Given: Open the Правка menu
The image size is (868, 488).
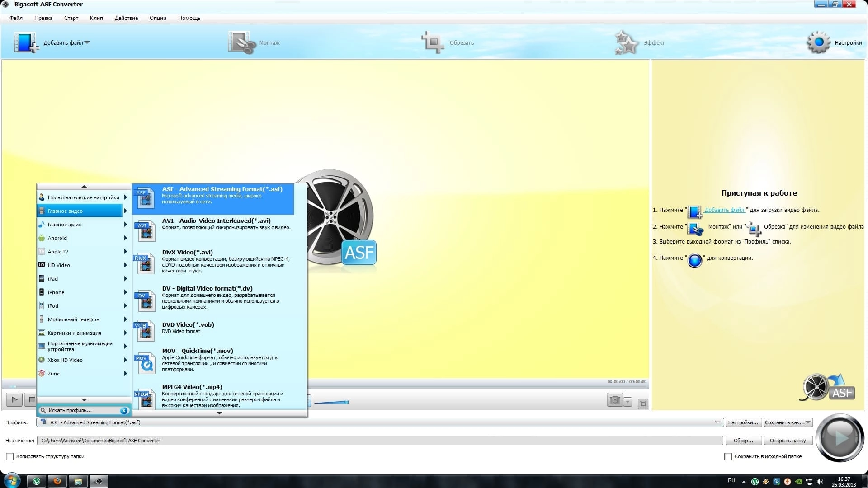Looking at the screenshot, I should (43, 18).
